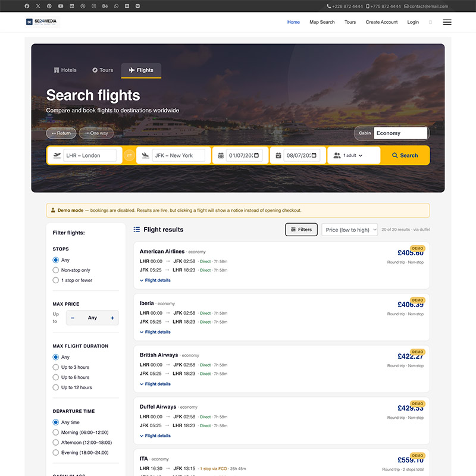Viewport: 476px width, 476px height.
Task: Select Evening (18:00–24:00) departure
Action: click(55, 453)
